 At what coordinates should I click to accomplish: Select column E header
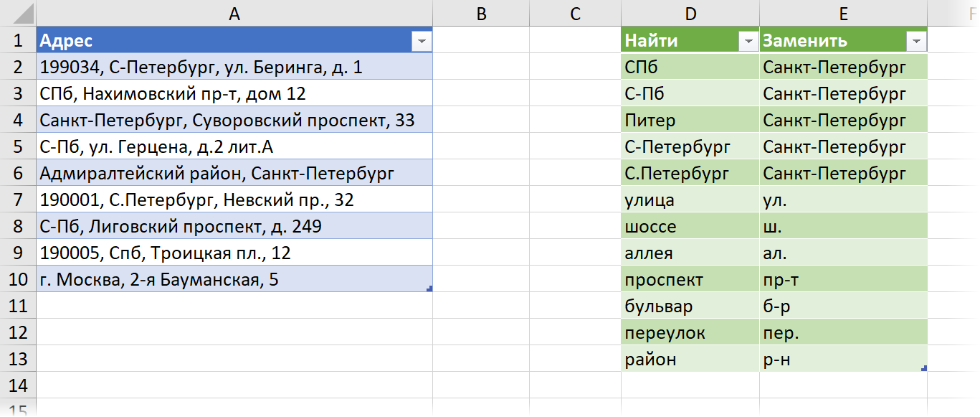(843, 14)
